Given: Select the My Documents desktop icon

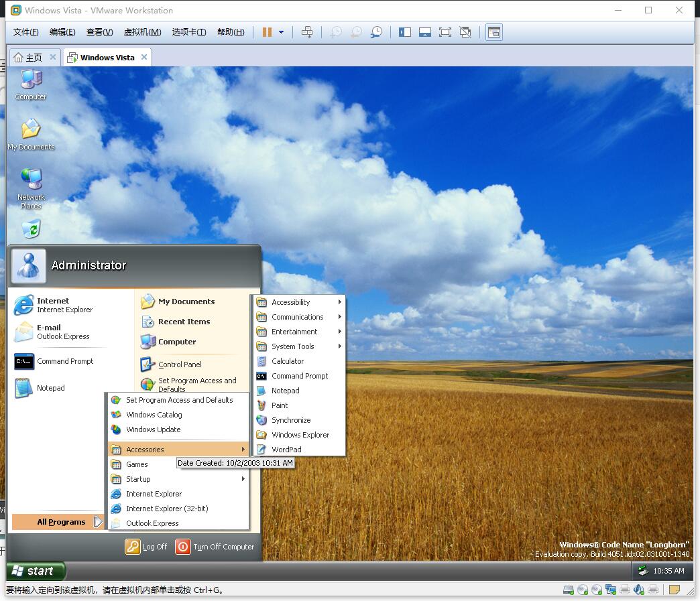Looking at the screenshot, I should pyautogui.click(x=31, y=135).
